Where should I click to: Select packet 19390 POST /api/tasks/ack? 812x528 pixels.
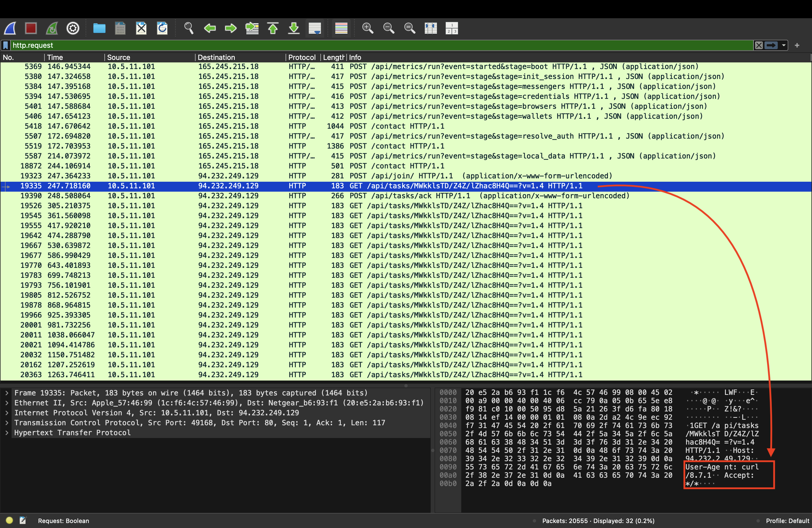pos(406,196)
